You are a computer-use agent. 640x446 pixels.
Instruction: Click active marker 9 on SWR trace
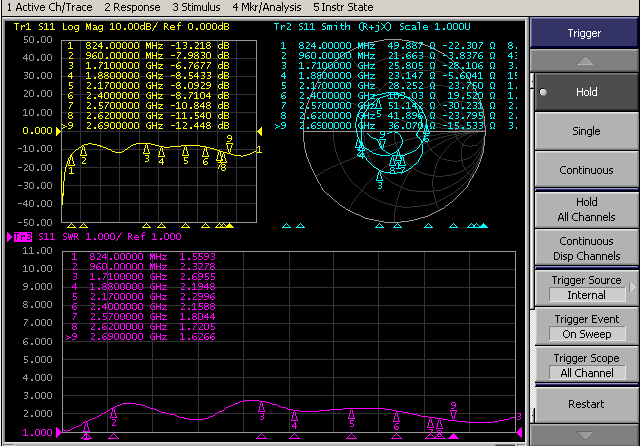click(453, 414)
